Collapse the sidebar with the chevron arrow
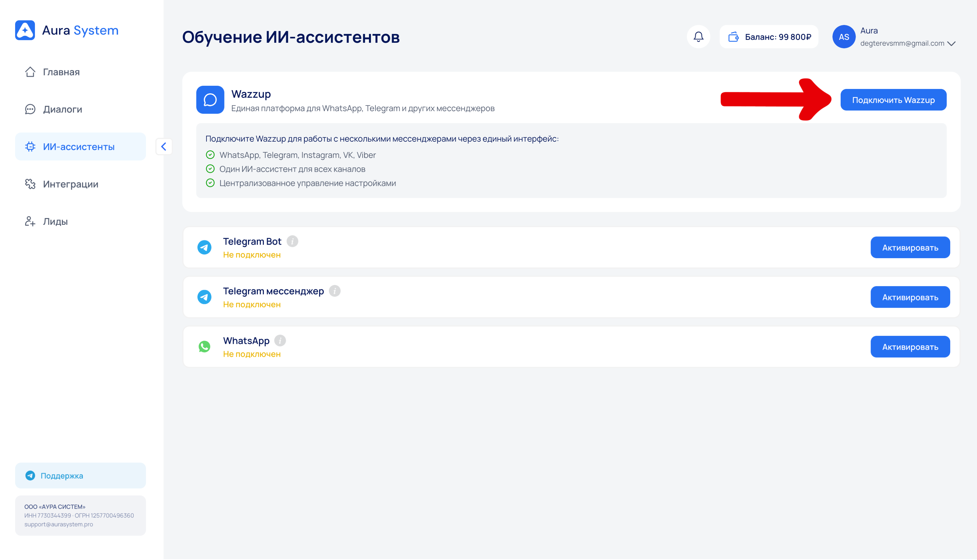Screen dimensions: 977x560 click(x=164, y=147)
